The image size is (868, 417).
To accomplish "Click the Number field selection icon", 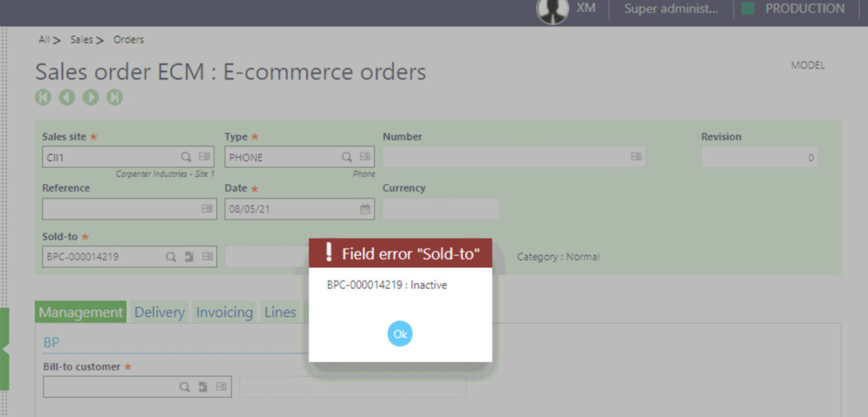I will coord(636,157).
